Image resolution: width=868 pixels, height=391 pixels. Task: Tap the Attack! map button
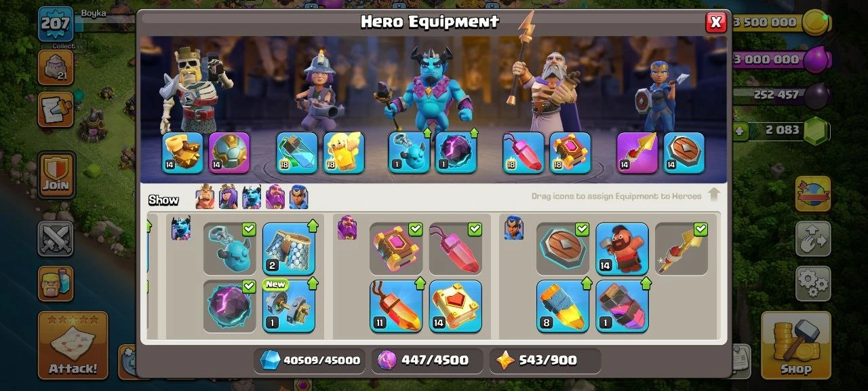click(x=73, y=345)
